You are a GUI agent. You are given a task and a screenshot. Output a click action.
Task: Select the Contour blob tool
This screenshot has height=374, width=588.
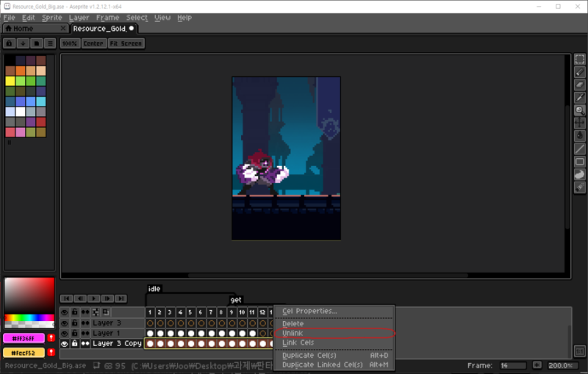(x=580, y=174)
